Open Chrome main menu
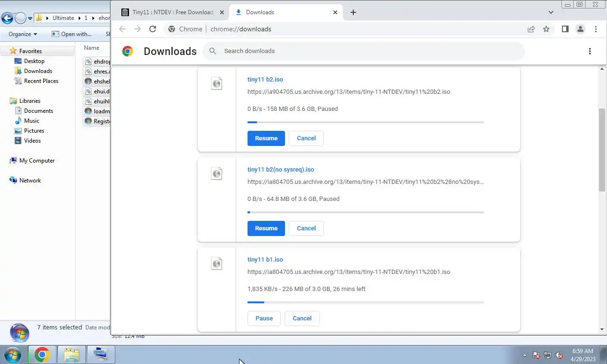Screen dimensions: 607x364 pyautogui.click(x=596, y=29)
